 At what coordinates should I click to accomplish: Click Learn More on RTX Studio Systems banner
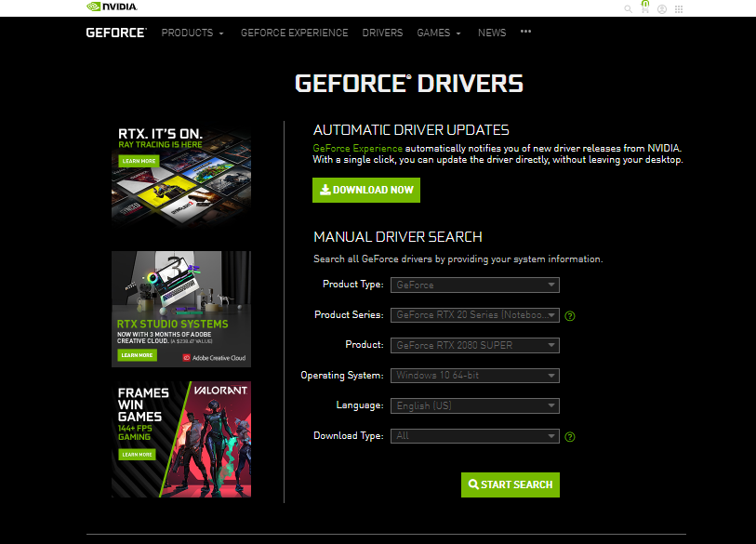click(137, 355)
